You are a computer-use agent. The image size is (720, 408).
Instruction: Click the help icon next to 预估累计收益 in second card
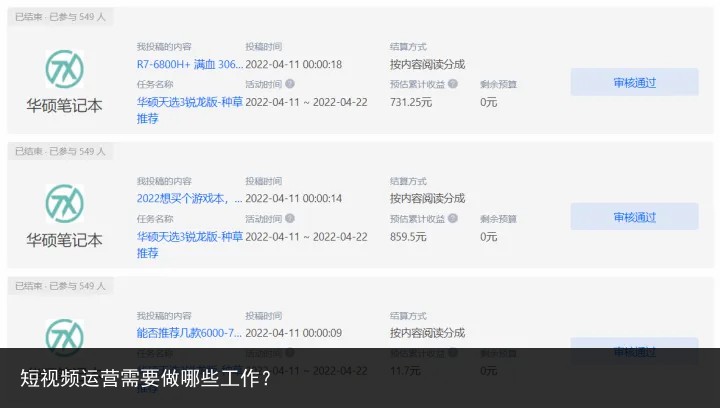click(453, 218)
